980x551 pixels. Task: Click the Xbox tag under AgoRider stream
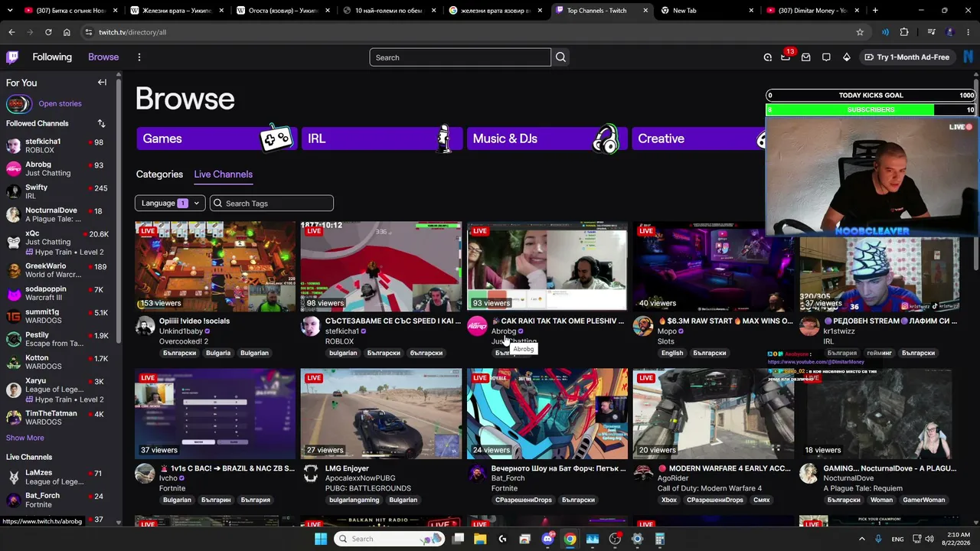coord(669,500)
